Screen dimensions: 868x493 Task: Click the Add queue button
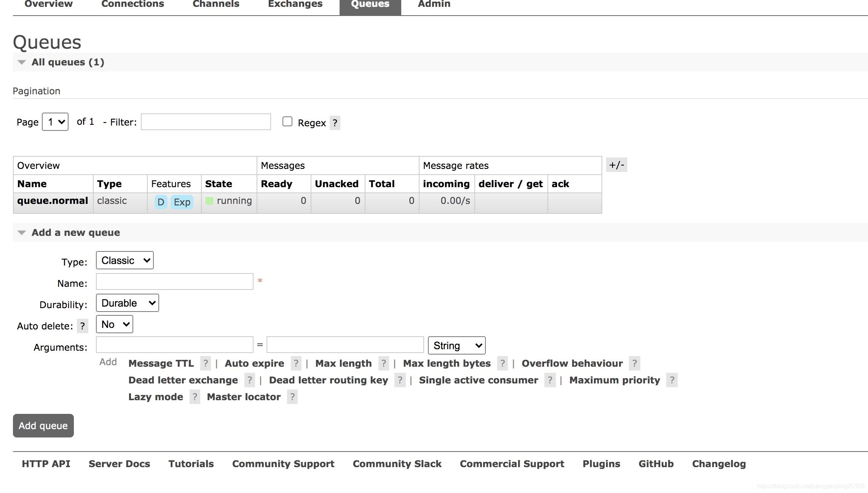43,426
